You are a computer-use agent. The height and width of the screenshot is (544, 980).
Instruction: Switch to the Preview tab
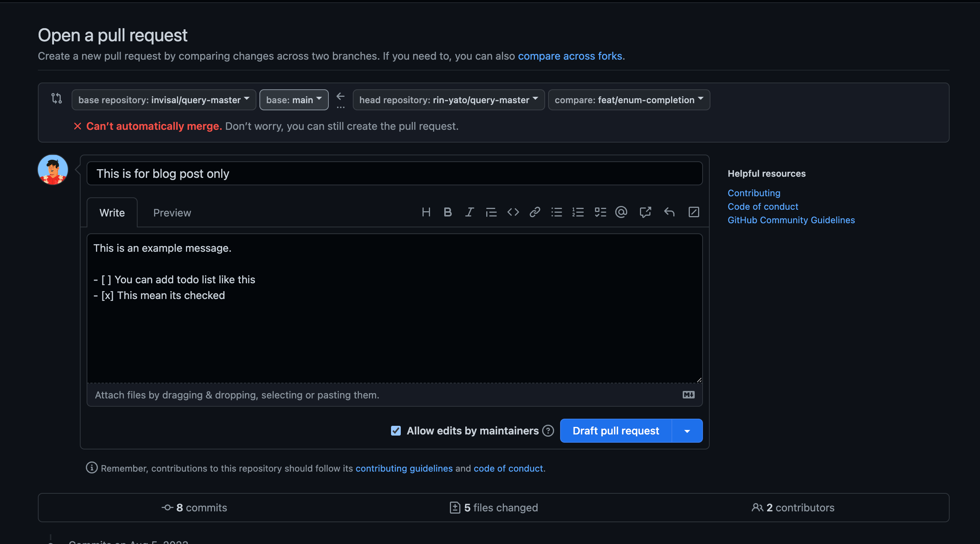point(172,212)
